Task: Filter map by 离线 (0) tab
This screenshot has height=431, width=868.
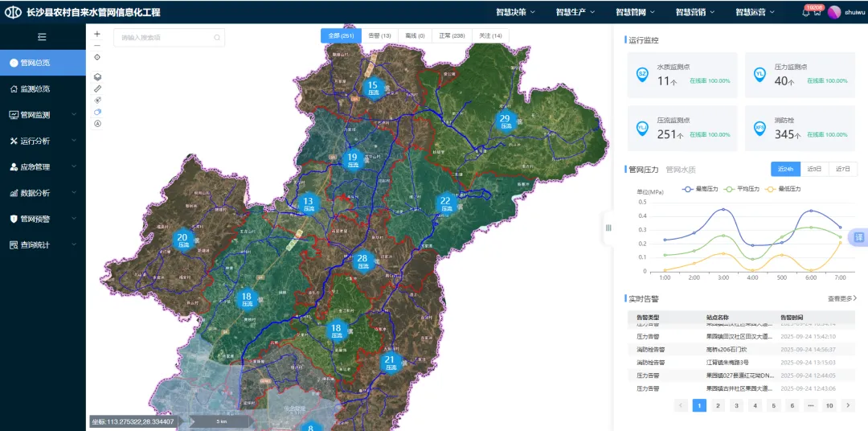Action: [x=415, y=36]
